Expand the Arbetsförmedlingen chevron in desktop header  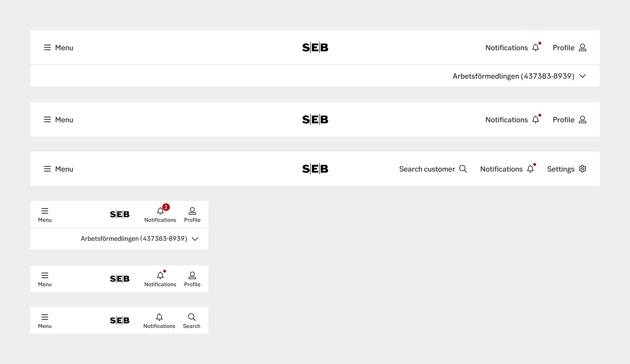coord(582,76)
